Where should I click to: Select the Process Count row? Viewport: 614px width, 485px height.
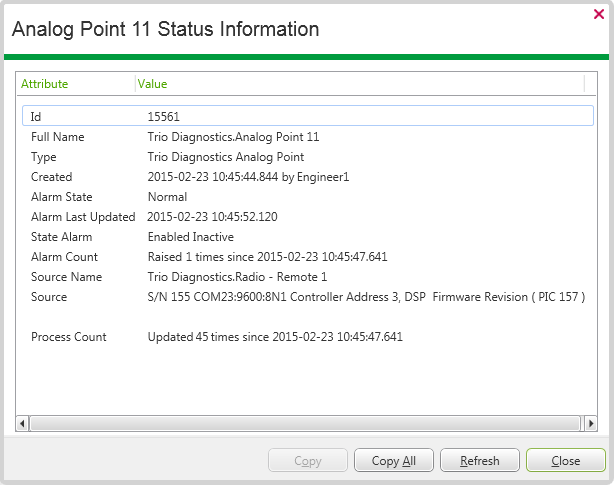[x=300, y=337]
